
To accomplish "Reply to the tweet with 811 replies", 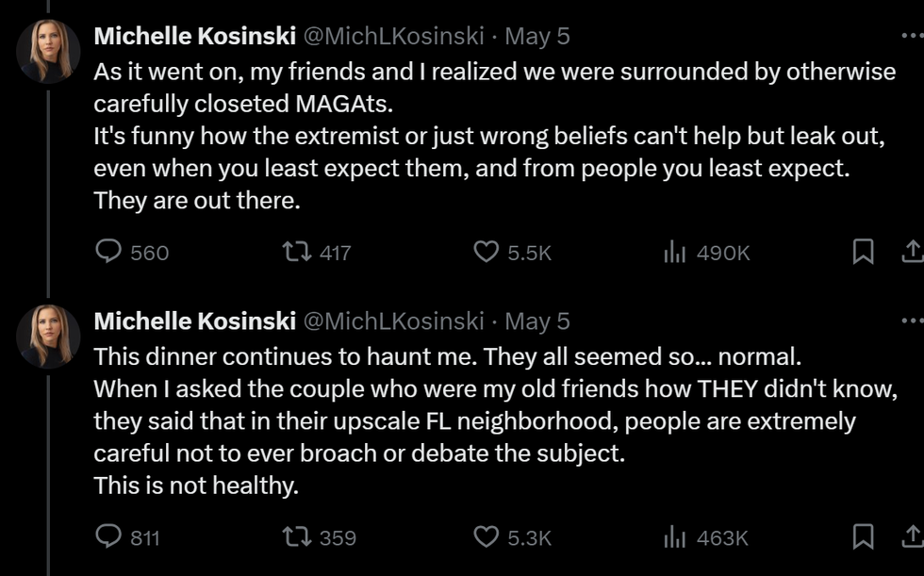I will pos(110,537).
